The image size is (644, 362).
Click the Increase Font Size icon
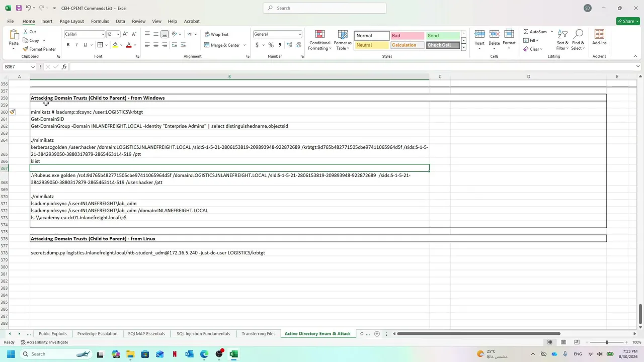pyautogui.click(x=125, y=34)
